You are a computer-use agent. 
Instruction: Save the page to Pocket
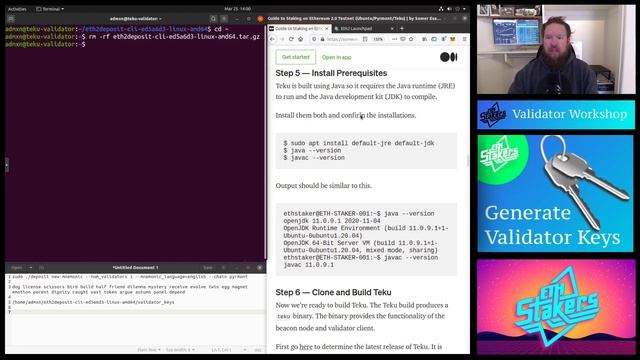pyautogui.click(x=403, y=39)
